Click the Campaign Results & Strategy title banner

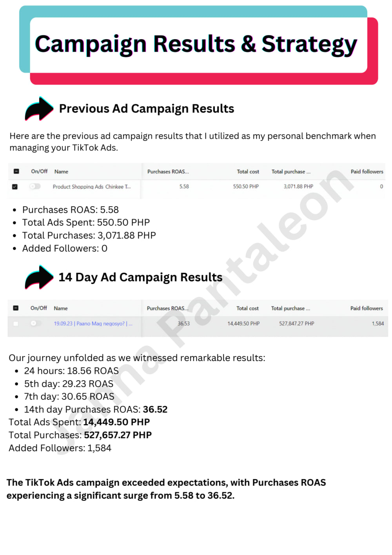[x=196, y=44]
